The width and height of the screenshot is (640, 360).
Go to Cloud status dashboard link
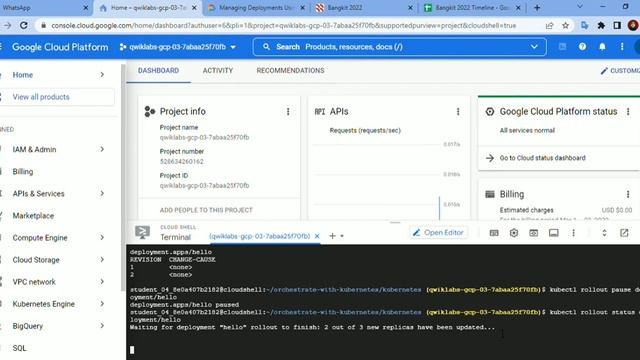tap(542, 158)
